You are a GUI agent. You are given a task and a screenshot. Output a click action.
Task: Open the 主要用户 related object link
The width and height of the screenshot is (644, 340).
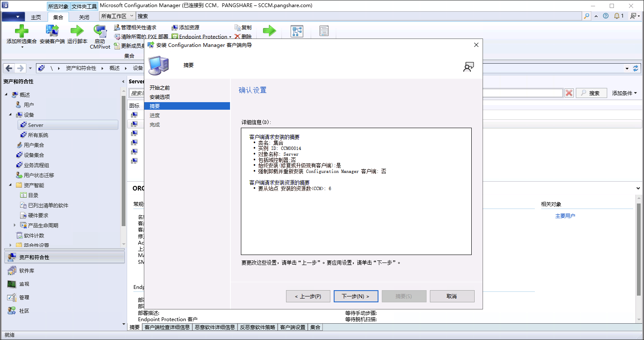pos(565,216)
